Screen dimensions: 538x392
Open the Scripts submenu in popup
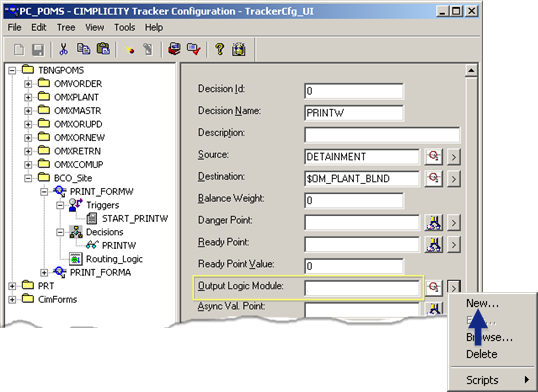click(493, 380)
